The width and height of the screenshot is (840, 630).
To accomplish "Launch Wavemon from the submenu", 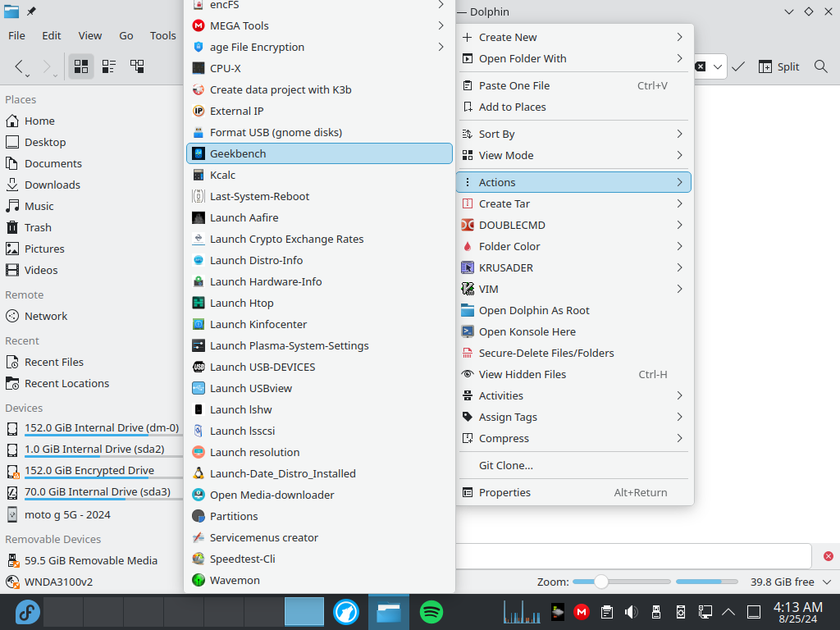I will pos(319,580).
